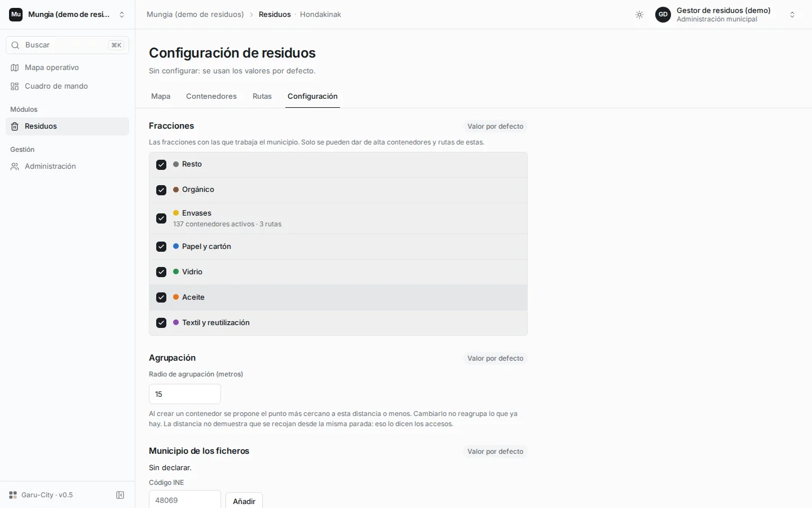Image resolution: width=812 pixels, height=508 pixels.
Task: Click the Vidrio green color dot
Action: click(x=176, y=271)
